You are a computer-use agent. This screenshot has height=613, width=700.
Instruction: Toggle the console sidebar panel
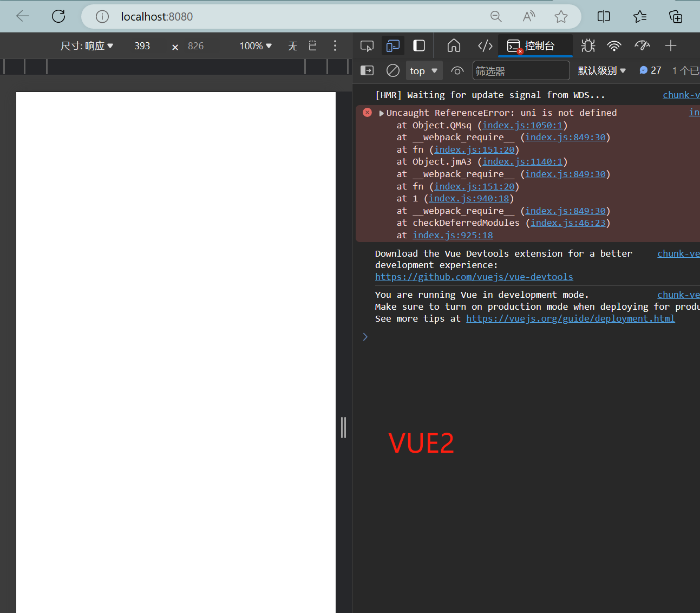[367, 70]
